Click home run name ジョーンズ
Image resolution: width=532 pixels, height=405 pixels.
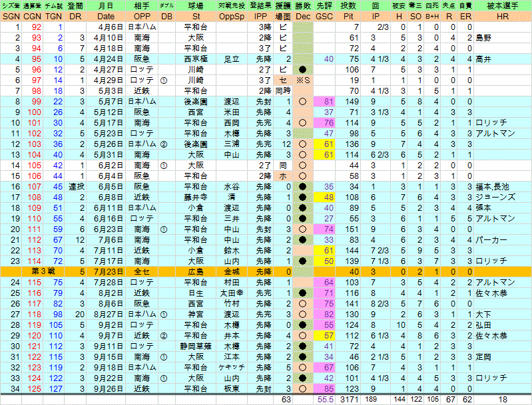[495, 198]
